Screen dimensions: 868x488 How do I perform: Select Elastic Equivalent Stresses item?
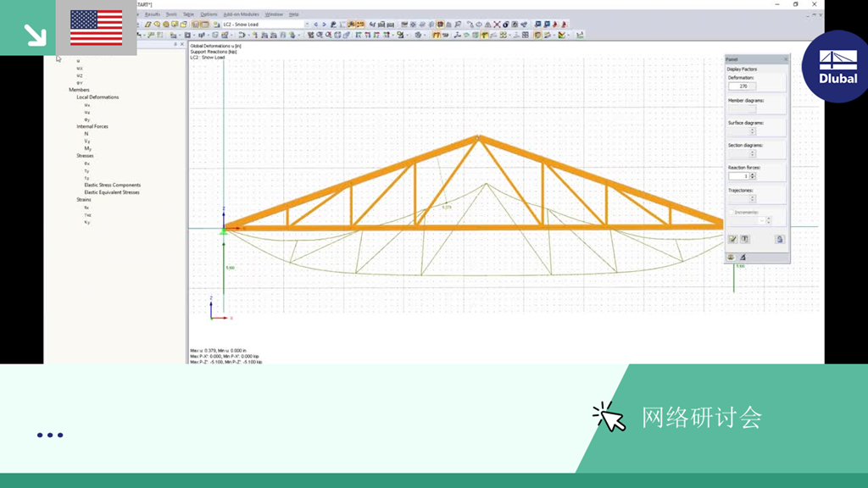click(x=112, y=192)
